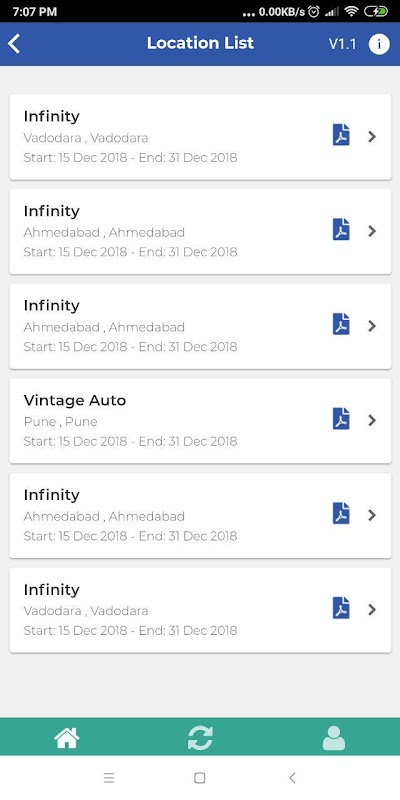
Task: Tap Android recent apps menu button
Action: (109, 778)
